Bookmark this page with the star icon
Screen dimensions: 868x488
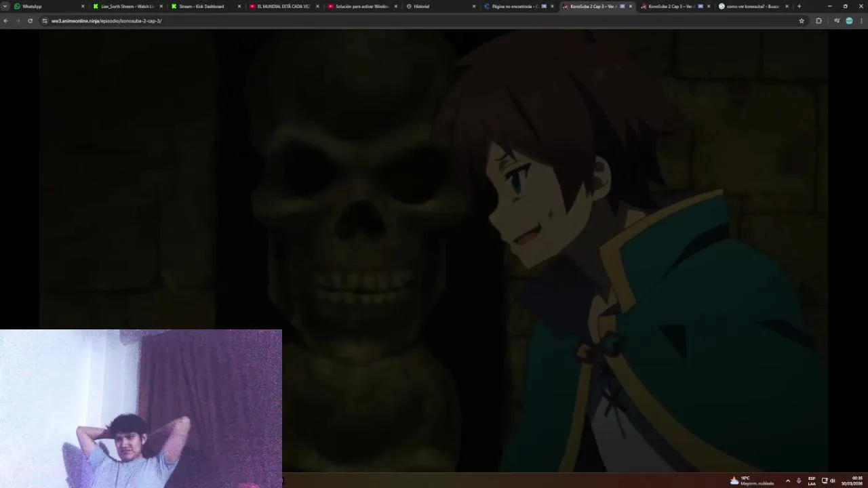(802, 21)
